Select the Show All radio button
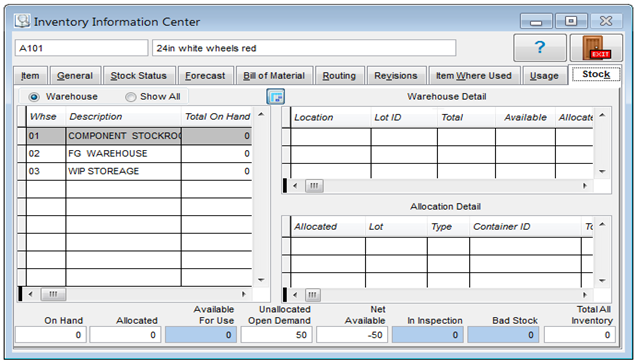This screenshot has width=637, height=363. tap(130, 97)
